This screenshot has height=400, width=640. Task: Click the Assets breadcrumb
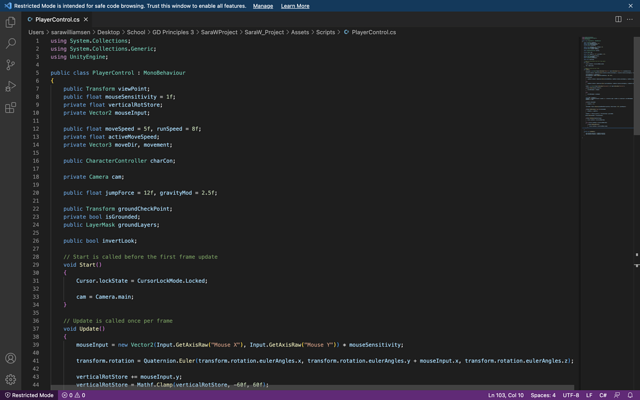click(300, 32)
